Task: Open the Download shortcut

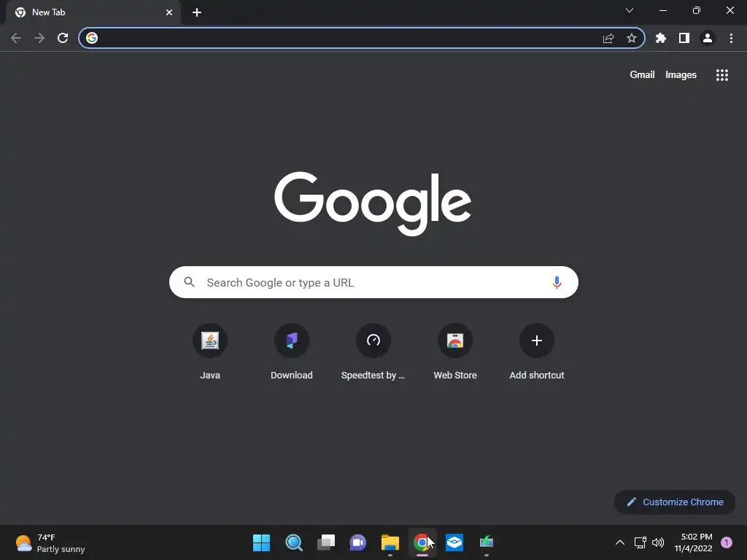Action: pos(292,351)
